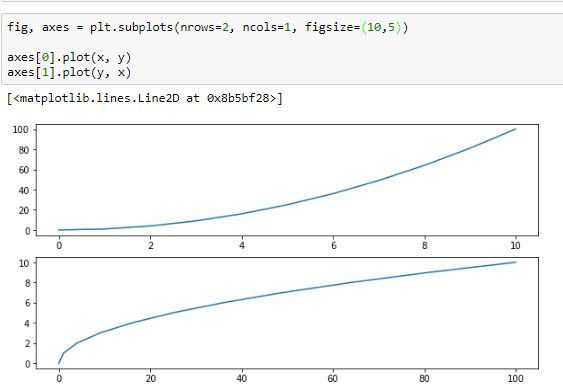Screen dimensions: 563x391
Task: Click the code line 'axes[1].plot(y, x)'
Action: (x=69, y=73)
